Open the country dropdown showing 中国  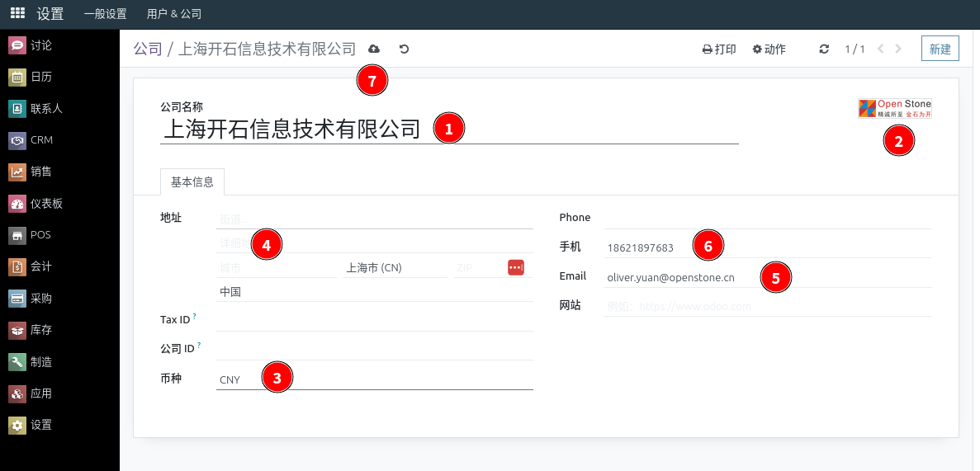(x=374, y=292)
